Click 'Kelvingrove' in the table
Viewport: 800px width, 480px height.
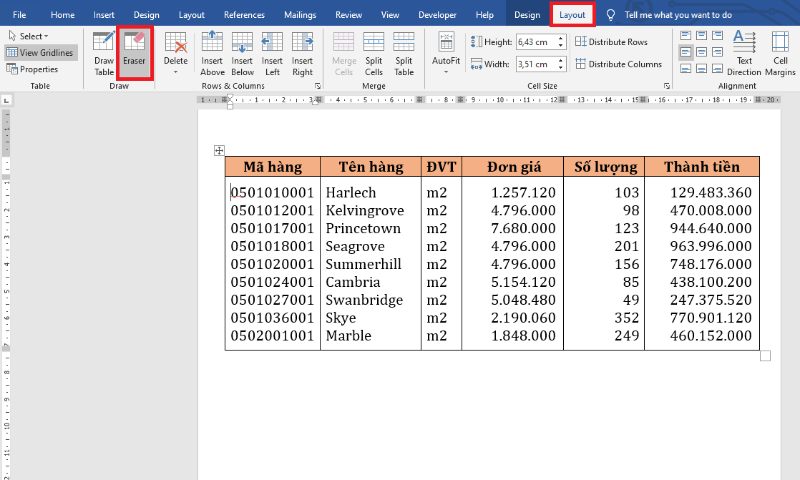tap(365, 210)
